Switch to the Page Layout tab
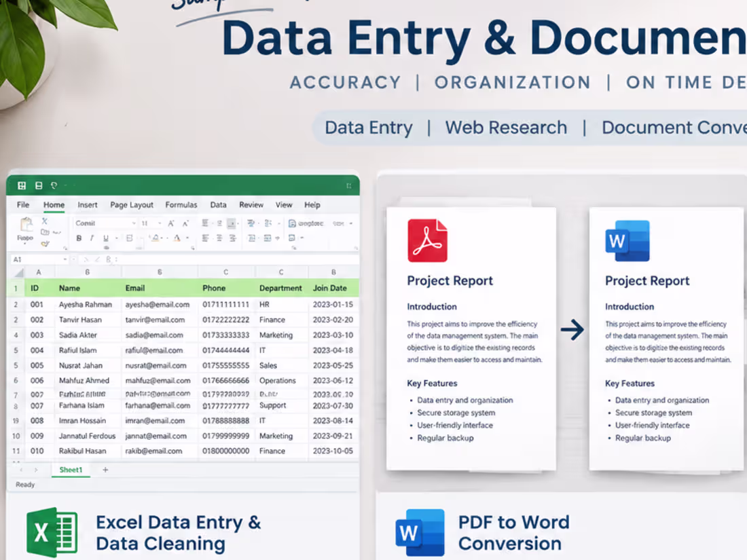Image resolution: width=747 pixels, height=560 pixels. click(x=132, y=205)
